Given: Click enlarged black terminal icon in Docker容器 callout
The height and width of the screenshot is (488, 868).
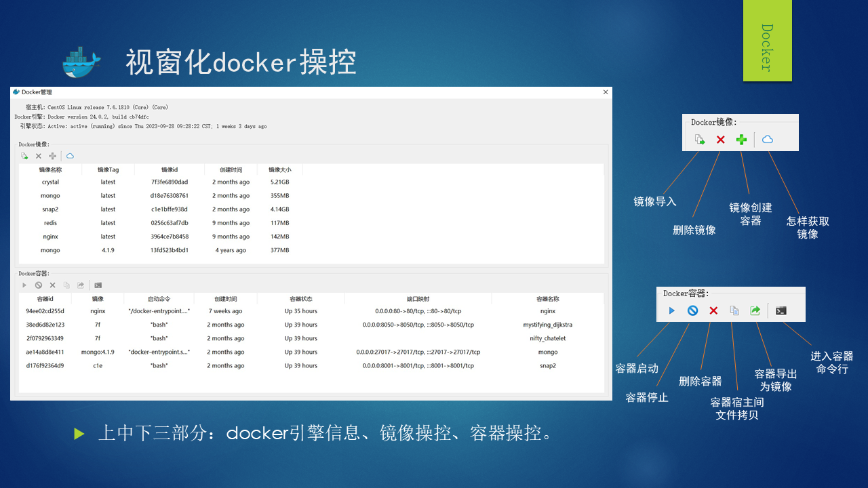Looking at the screenshot, I should pyautogui.click(x=781, y=310).
